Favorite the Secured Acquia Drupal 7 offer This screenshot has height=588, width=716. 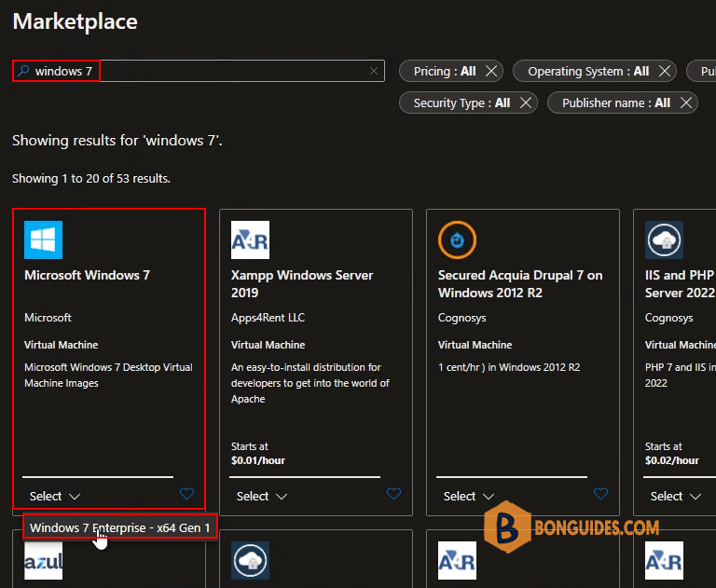point(600,494)
